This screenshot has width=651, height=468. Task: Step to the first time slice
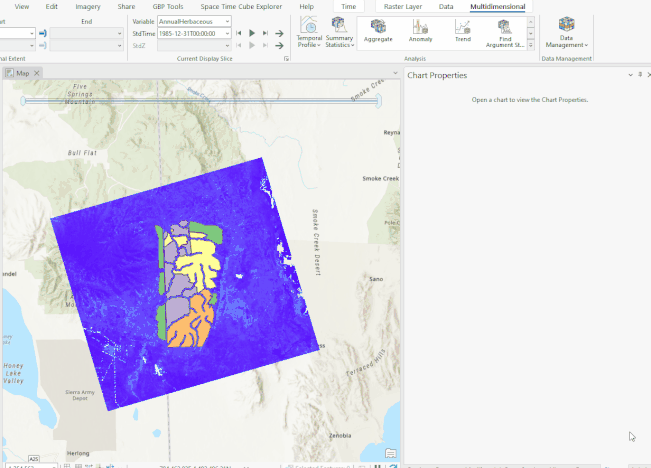[x=239, y=33]
